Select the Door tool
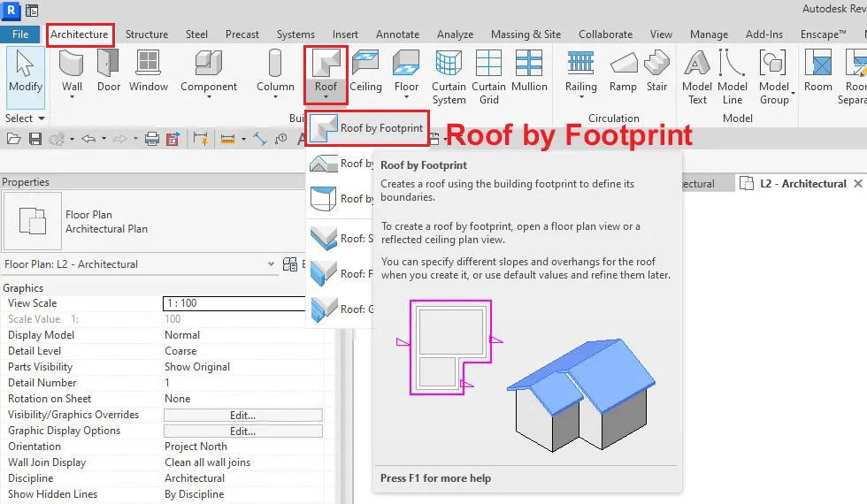Screen dimensions: 867x504 pyautogui.click(x=108, y=70)
